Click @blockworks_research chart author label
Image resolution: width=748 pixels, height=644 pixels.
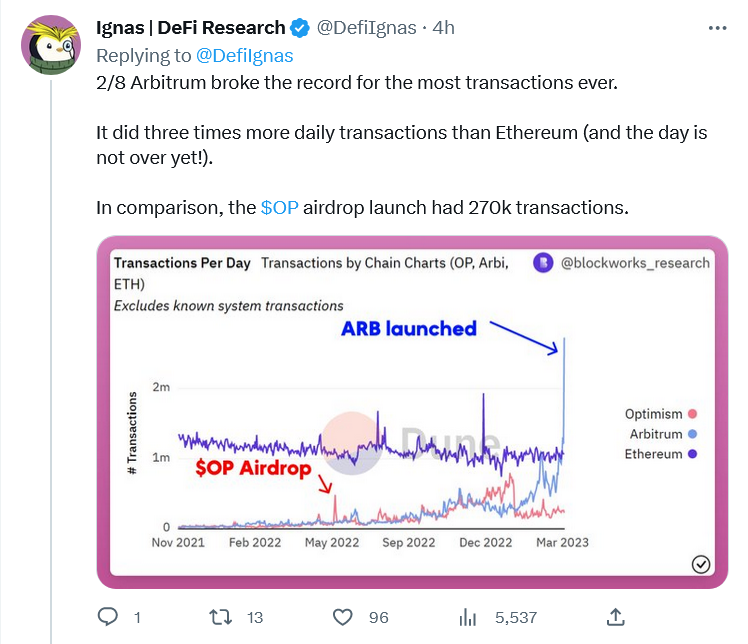click(634, 263)
